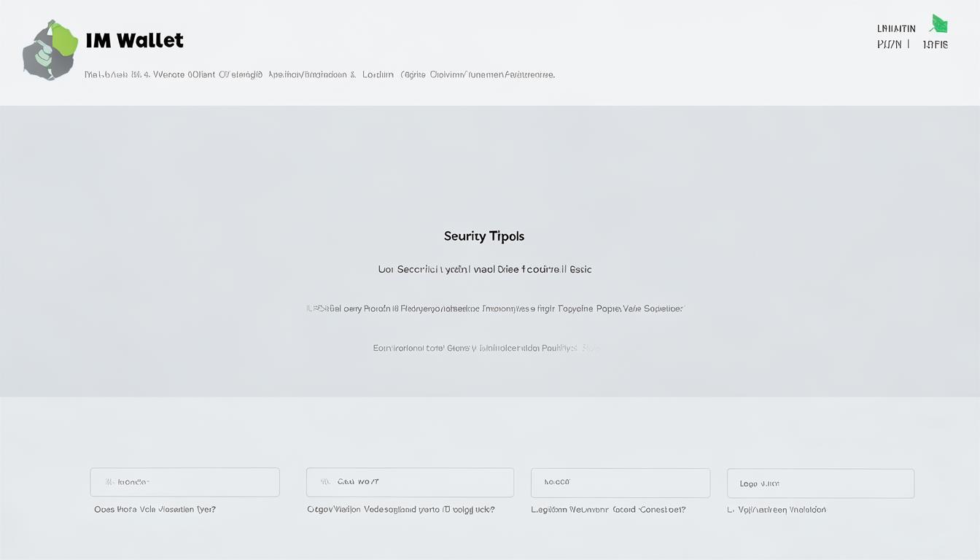Click the tagline text below IM Wallet
Screen dimensions: 980x560
319,74
